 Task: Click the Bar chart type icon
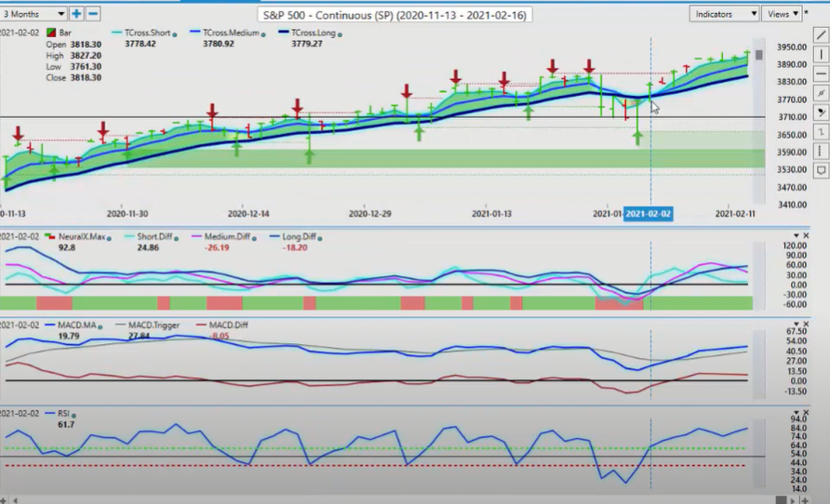click(51, 33)
